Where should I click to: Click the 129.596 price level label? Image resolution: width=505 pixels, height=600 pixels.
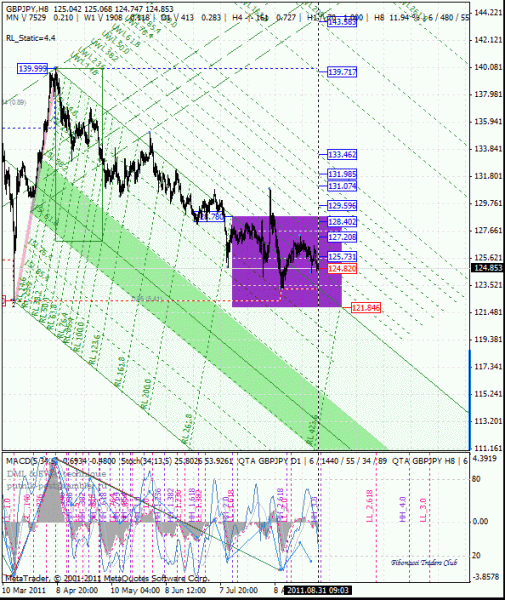pos(342,205)
